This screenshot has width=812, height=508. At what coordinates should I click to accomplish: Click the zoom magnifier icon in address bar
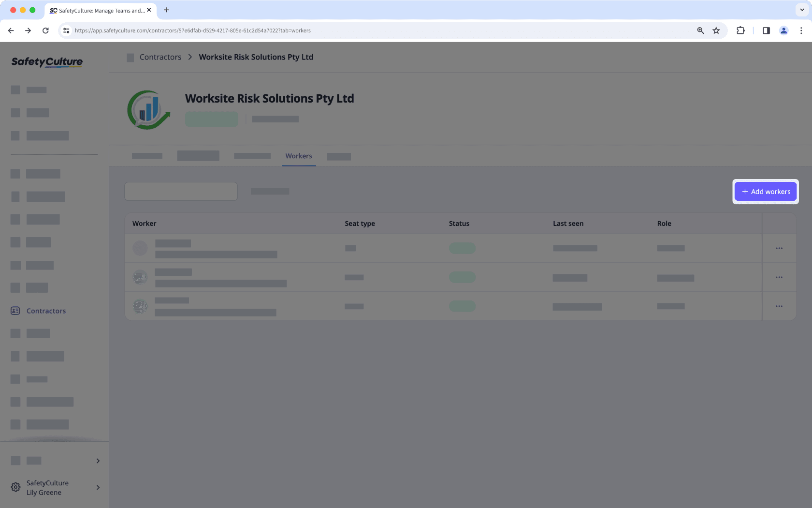click(700, 30)
